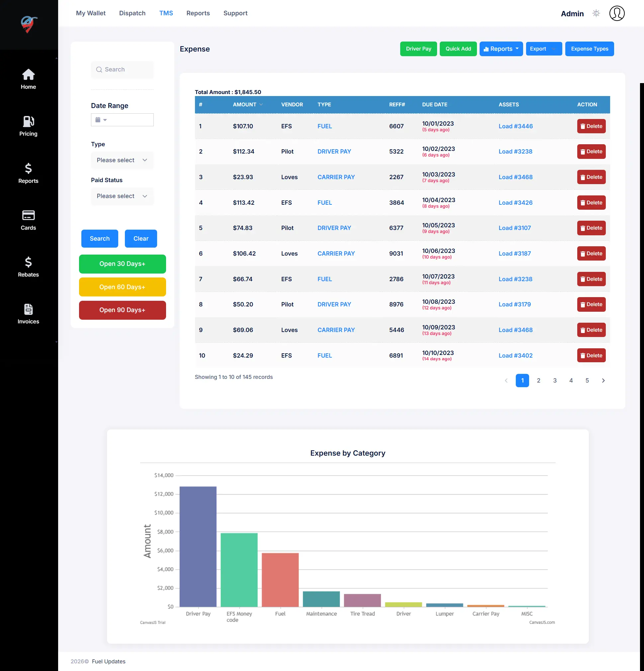This screenshot has height=671, width=644.
Task: Expand the Paid Status dropdown
Action: coord(122,196)
